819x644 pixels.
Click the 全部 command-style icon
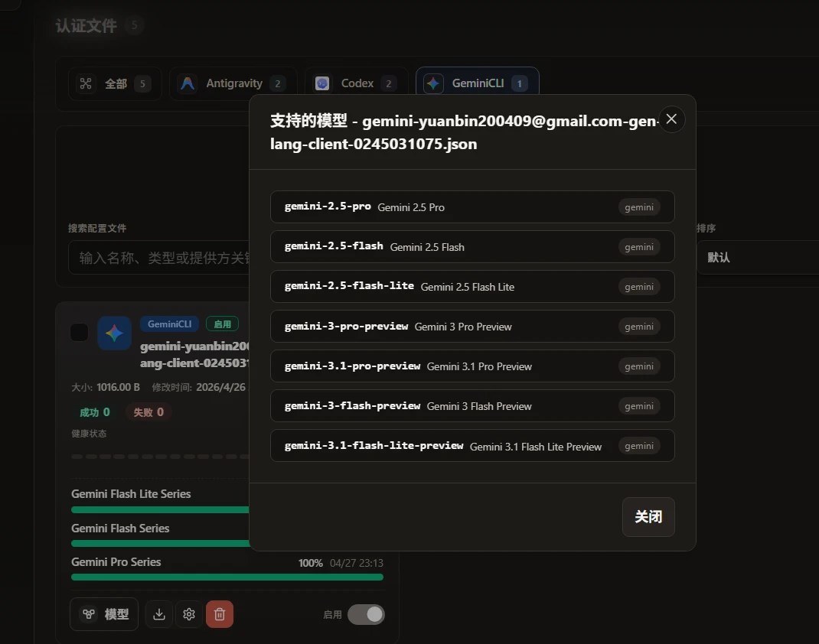pyautogui.click(x=86, y=83)
